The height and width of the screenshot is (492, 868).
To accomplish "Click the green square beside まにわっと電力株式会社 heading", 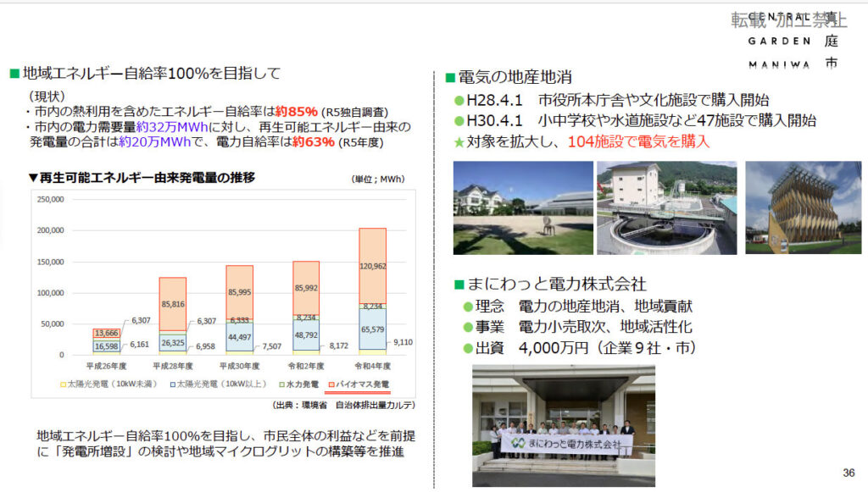I will [459, 285].
